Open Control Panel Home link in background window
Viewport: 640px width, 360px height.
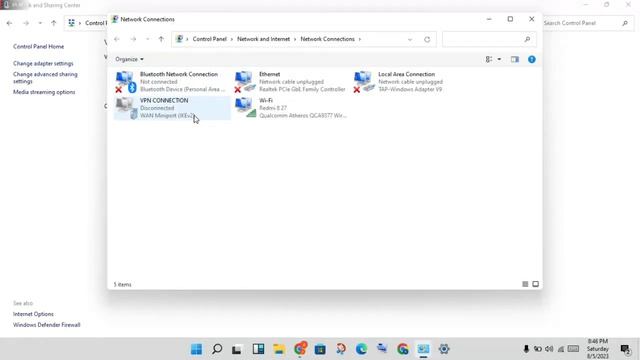(x=38, y=47)
